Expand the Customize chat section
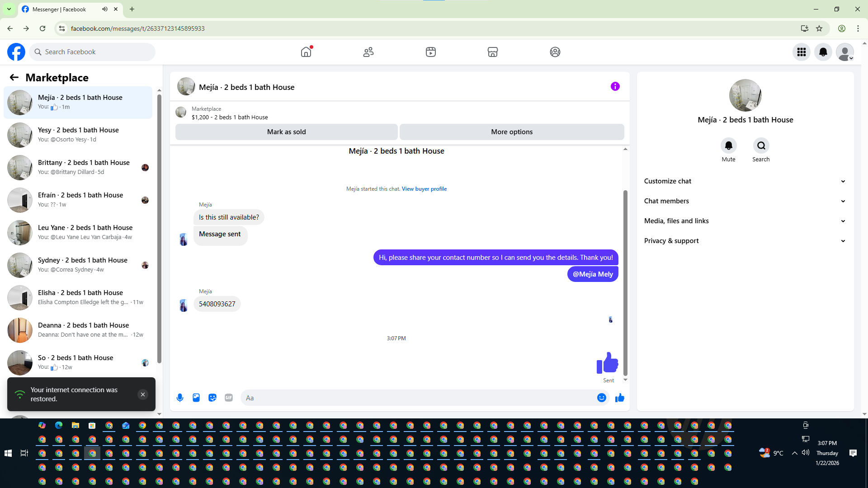 coord(745,181)
